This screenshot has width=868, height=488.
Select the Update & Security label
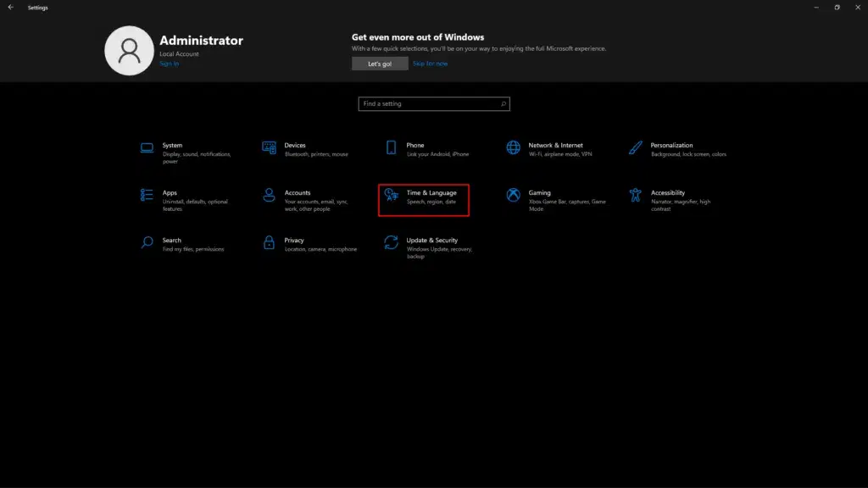(x=431, y=240)
